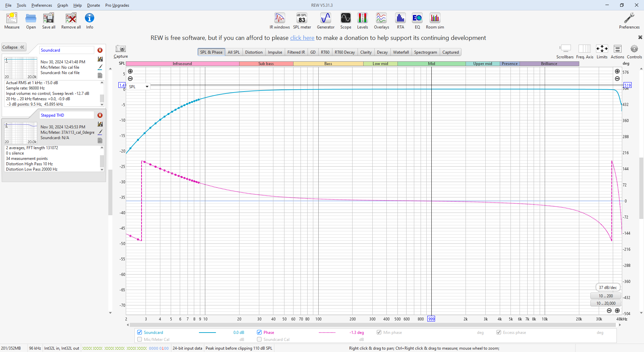Open the Measure tool

(12, 21)
